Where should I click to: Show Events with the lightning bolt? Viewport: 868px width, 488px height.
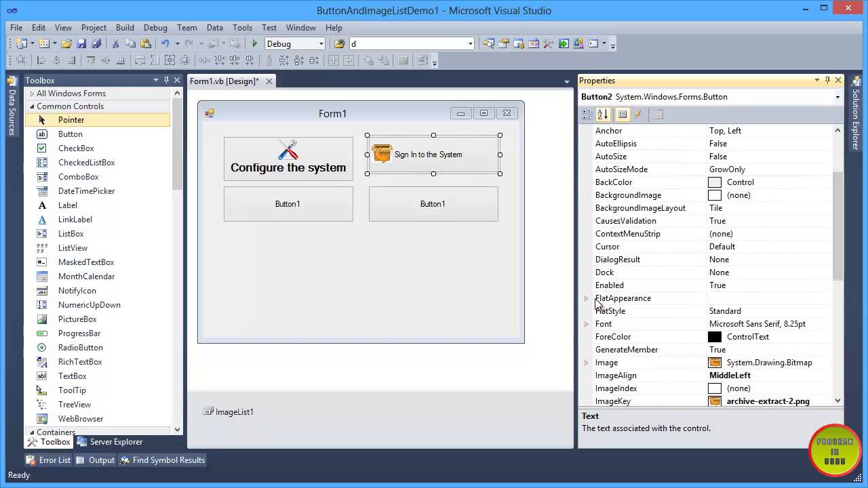pyautogui.click(x=637, y=115)
